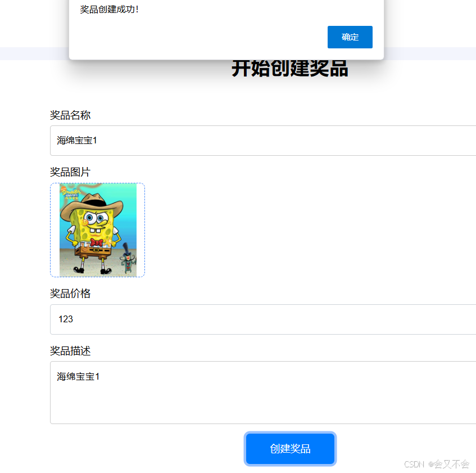The height and width of the screenshot is (473, 476).
Task: Select the 奖品名称 label
Action: tap(70, 115)
